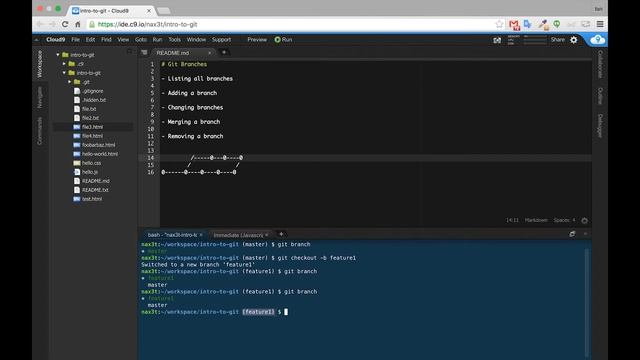Open the View menu
Screen dimensions: 640x360
coord(123,40)
